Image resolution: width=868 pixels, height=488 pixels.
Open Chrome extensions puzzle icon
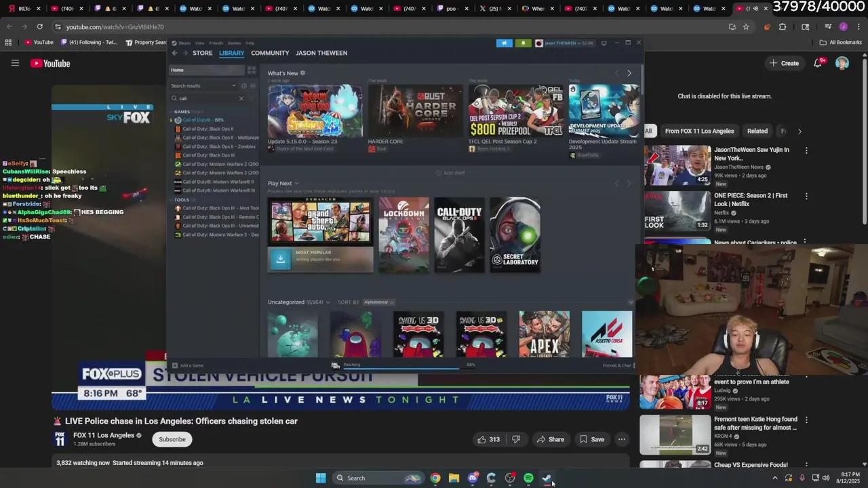click(783, 26)
